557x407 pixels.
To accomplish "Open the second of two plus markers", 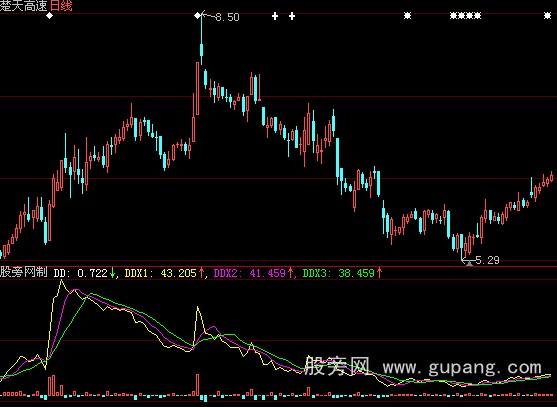I will tap(292, 16).
